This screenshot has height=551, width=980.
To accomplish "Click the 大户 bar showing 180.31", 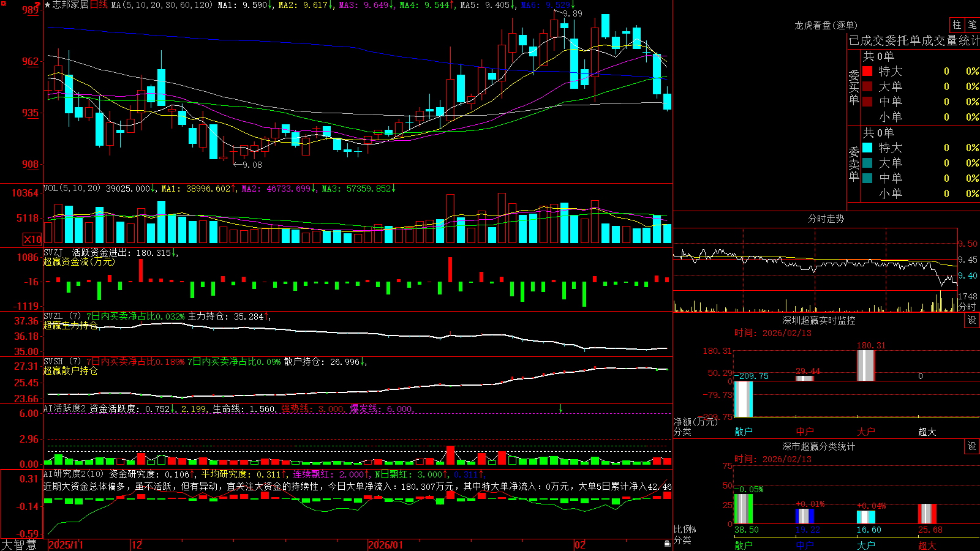I will coord(865,365).
